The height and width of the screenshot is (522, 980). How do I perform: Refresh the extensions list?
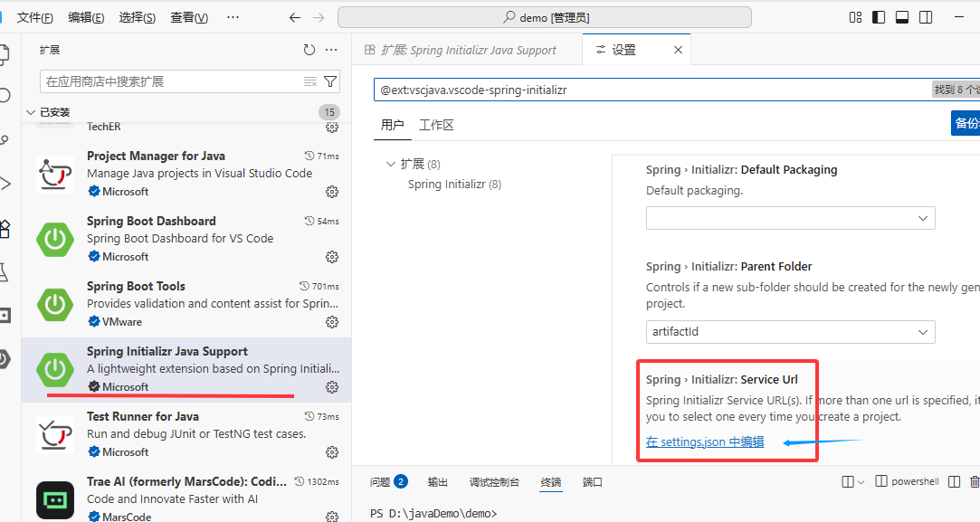click(309, 50)
